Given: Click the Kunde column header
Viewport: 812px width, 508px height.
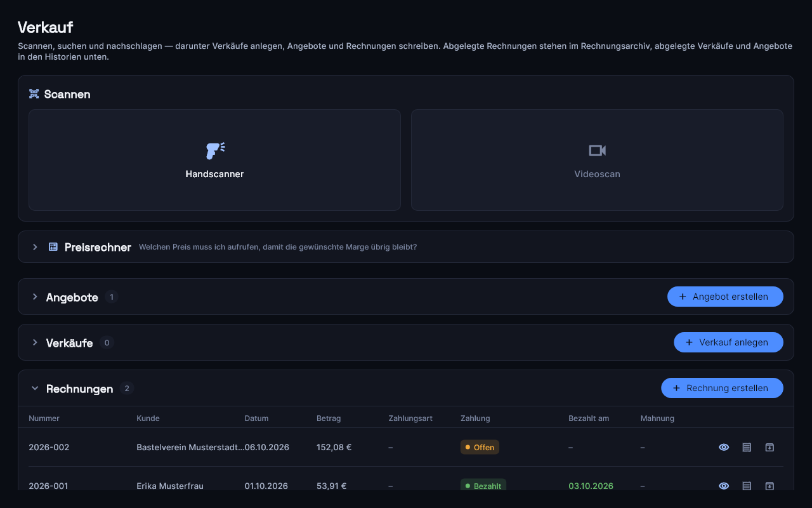Looking at the screenshot, I should coord(148,418).
